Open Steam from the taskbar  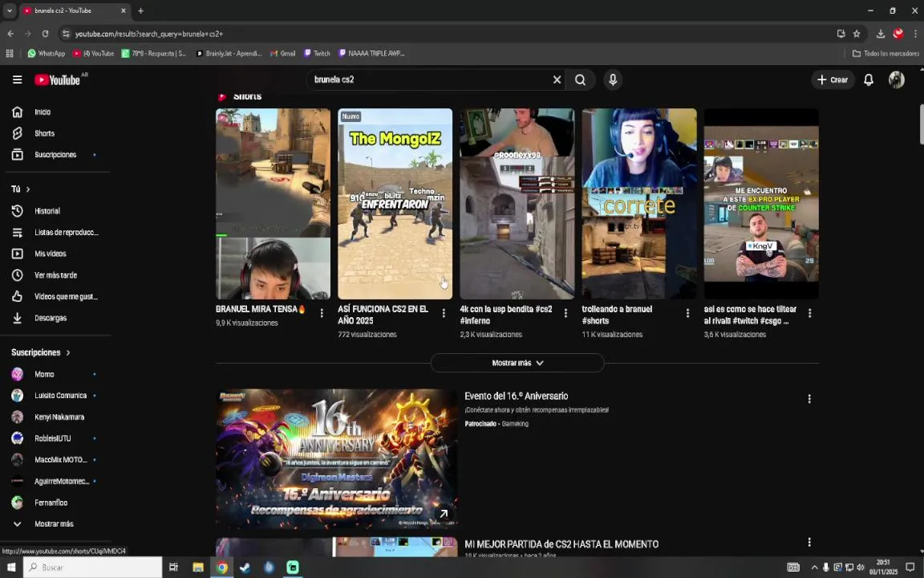click(245, 568)
